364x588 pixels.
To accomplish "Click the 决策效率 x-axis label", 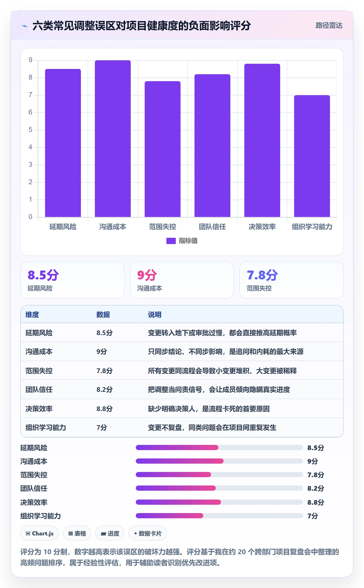I will 262,227.
